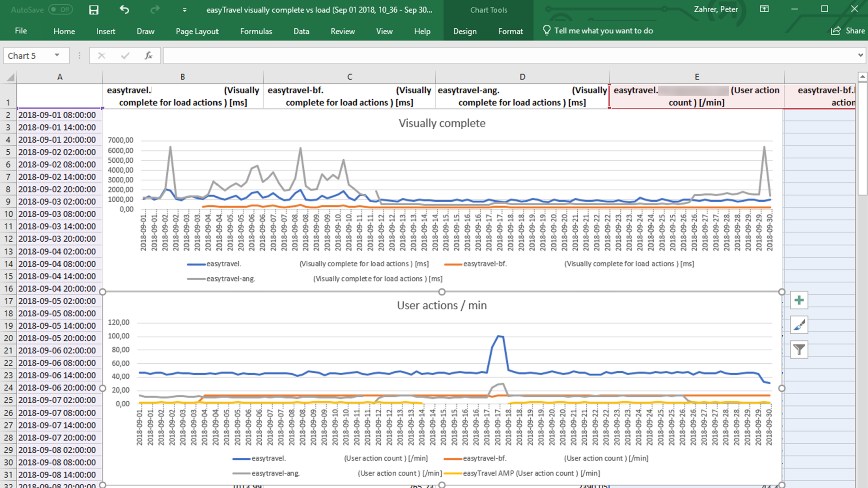This screenshot has width=868, height=488.
Task: Click the Tell me what to do input field
Action: pos(604,31)
